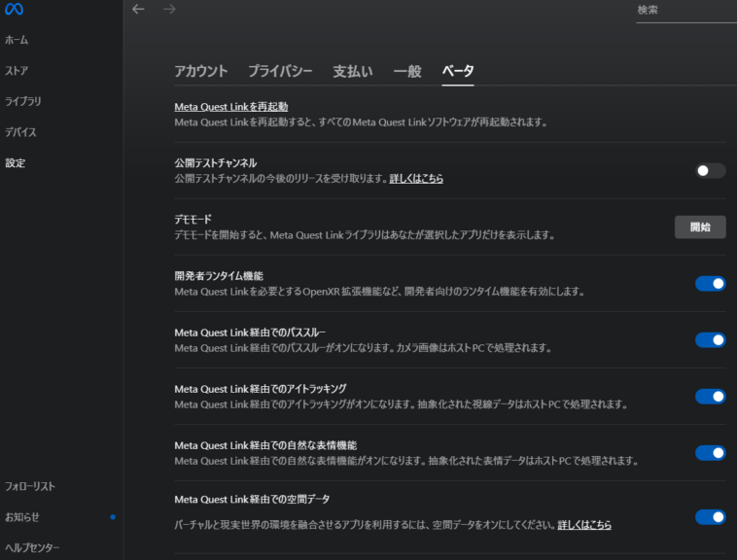This screenshot has height=560, width=737.
Task: Open デバイス in the sidebar
Action: pyautogui.click(x=20, y=132)
